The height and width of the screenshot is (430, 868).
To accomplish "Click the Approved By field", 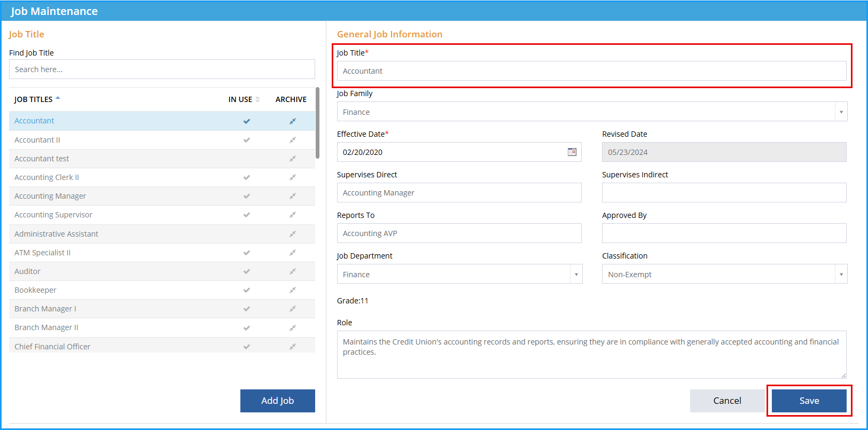I will coord(724,233).
